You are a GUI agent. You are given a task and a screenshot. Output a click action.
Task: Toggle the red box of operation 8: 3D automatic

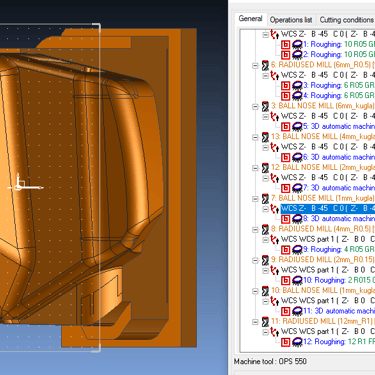285,219
